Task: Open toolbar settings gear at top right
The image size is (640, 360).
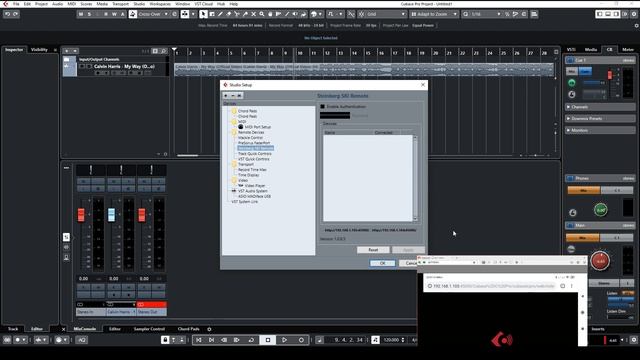Action: (634, 14)
